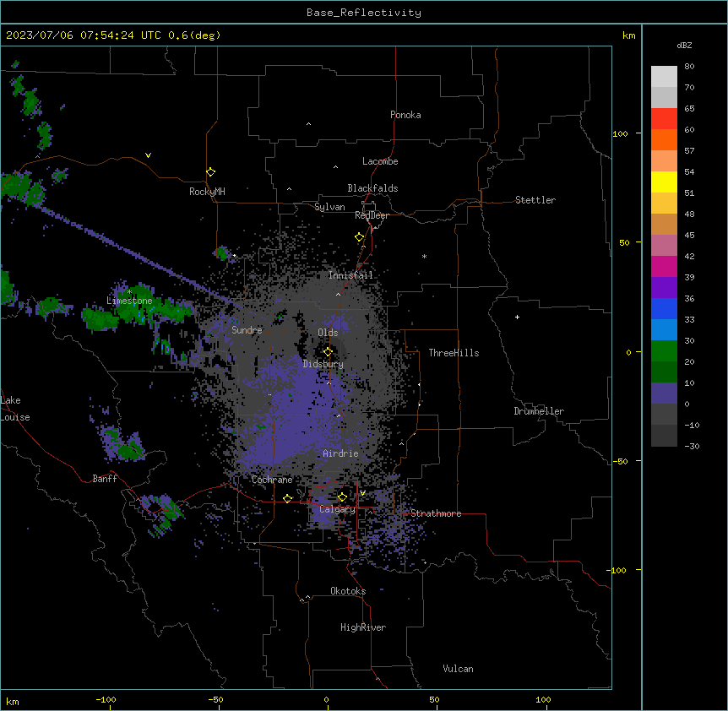Screen dimensions: 728x711
Task: Click the Airdrie city label
Action: pos(340,453)
